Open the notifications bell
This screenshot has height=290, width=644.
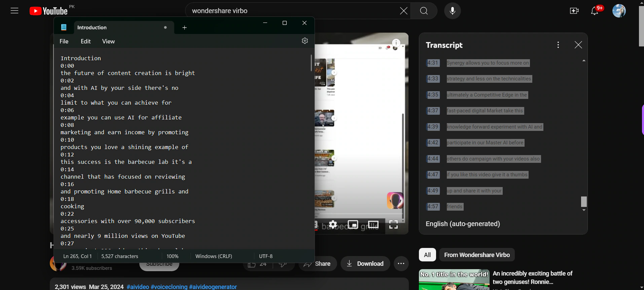595,11
